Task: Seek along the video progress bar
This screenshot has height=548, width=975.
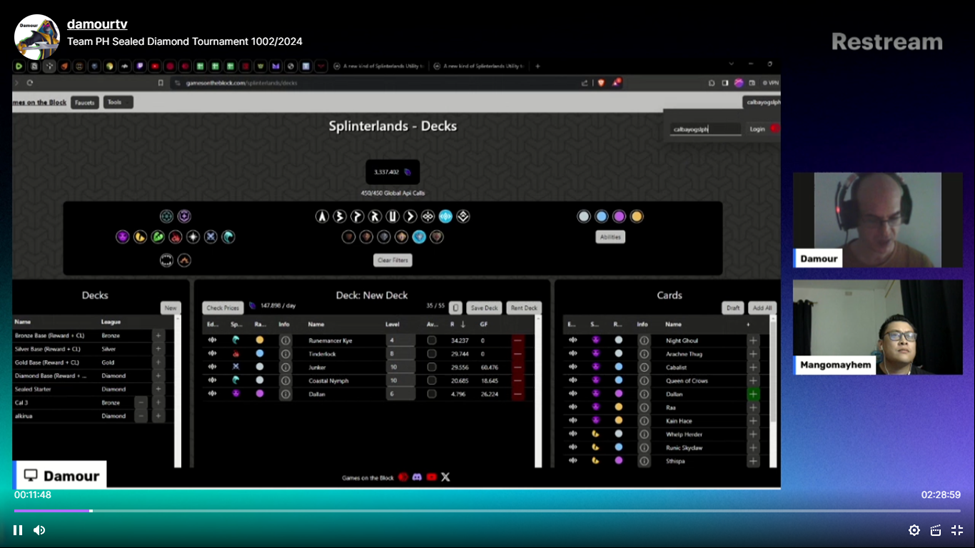Action: click(x=488, y=511)
